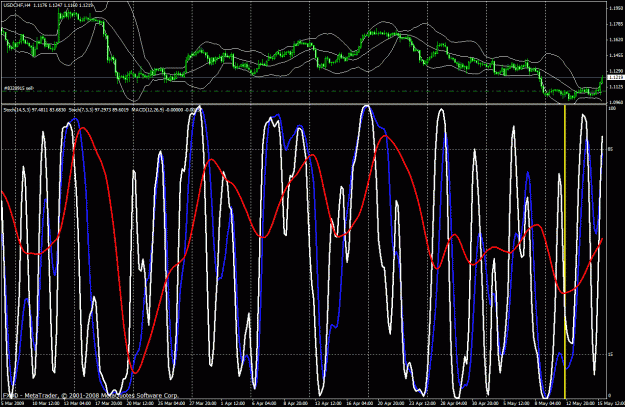Click the 100 level on indicator scale
625x407 pixels.
tap(612, 108)
